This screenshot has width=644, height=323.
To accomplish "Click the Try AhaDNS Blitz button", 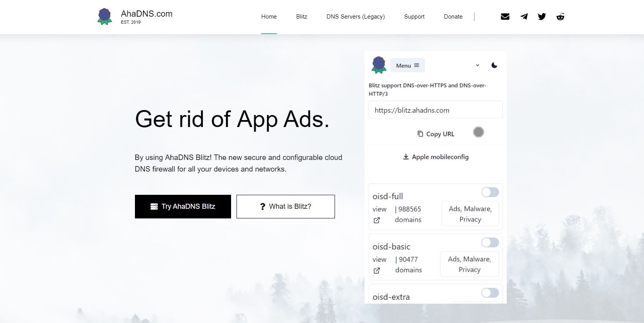I will coord(183,206).
